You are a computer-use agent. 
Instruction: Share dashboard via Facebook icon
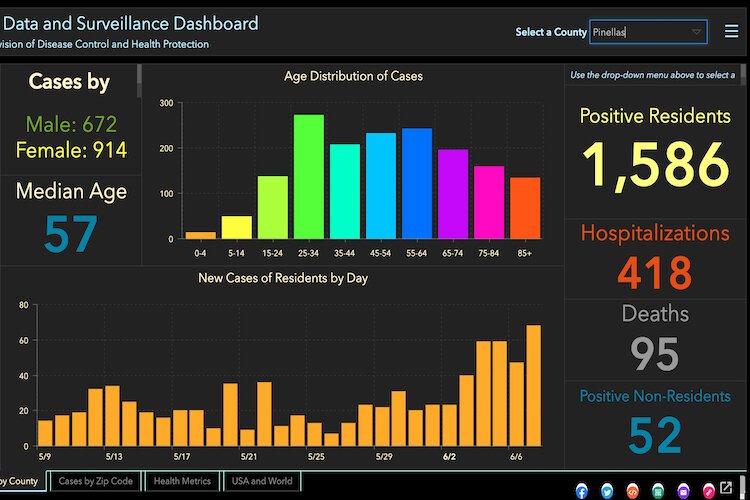(582, 490)
